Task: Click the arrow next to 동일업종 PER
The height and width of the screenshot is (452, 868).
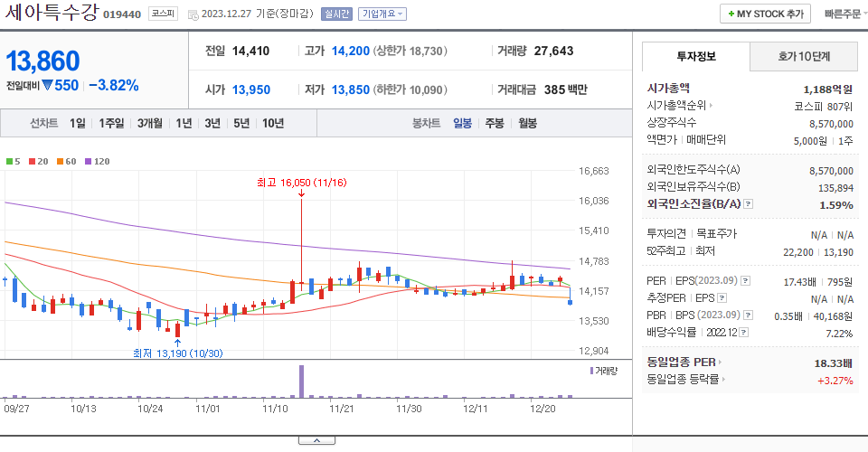Action: click(x=720, y=363)
